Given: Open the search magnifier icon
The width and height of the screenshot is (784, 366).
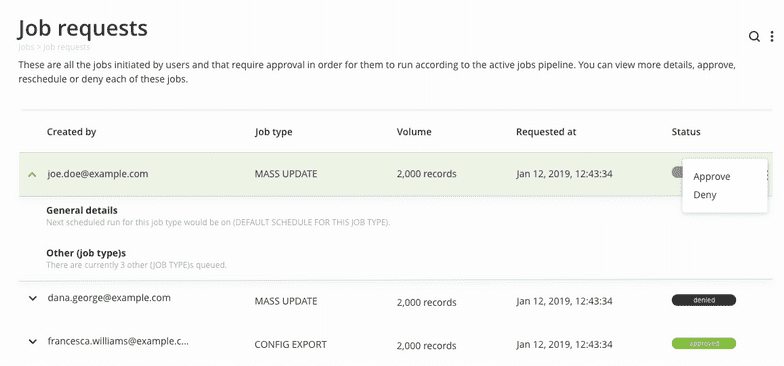Looking at the screenshot, I should click(x=754, y=36).
